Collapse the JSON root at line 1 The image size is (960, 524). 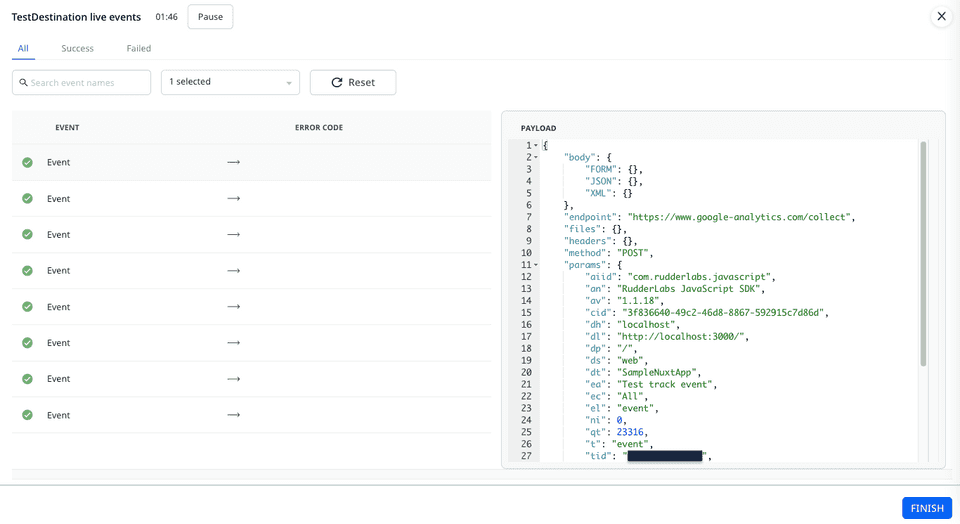point(536,146)
